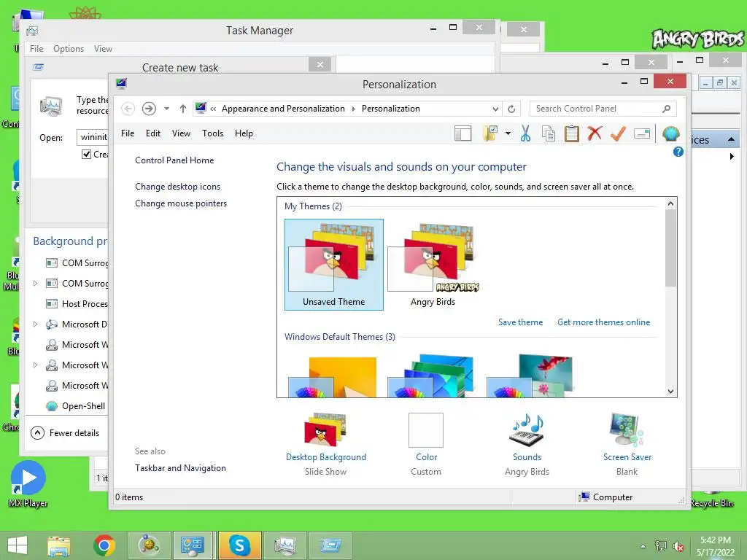Open the Screen Saver settings icon

(x=627, y=430)
